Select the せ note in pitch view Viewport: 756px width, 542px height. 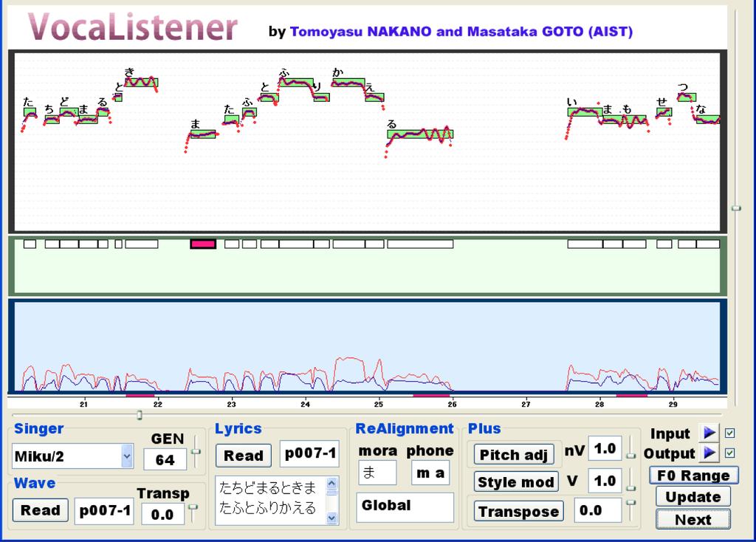(664, 112)
